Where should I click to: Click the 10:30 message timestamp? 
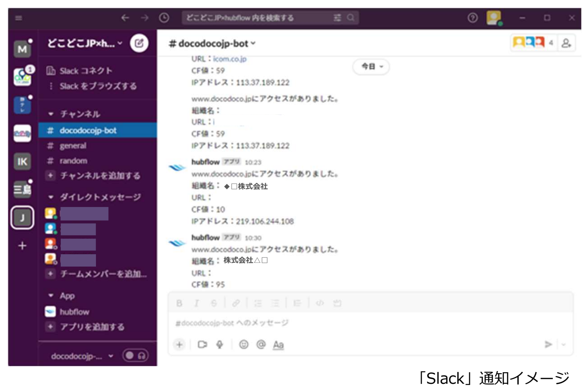click(x=253, y=238)
